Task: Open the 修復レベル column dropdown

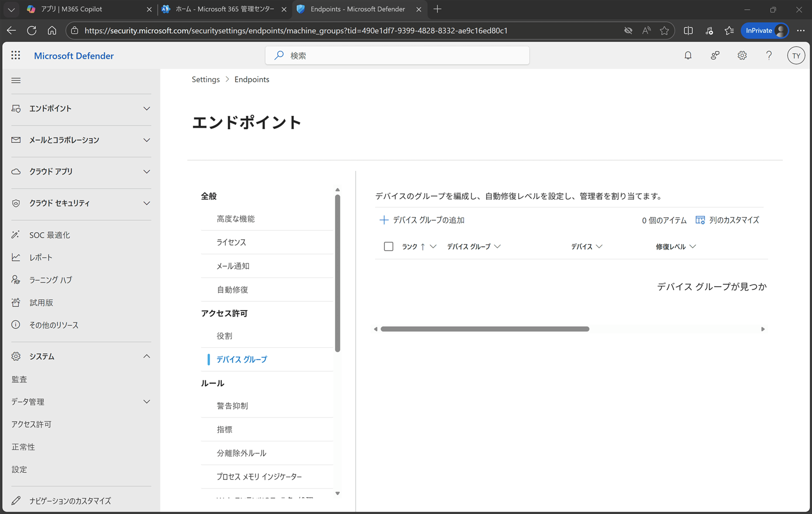Action: (692, 247)
